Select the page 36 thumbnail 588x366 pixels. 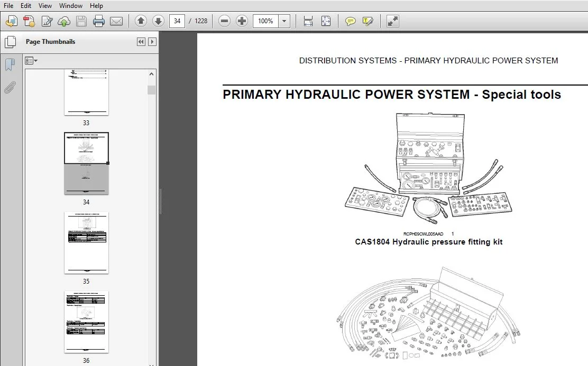pyautogui.click(x=86, y=322)
